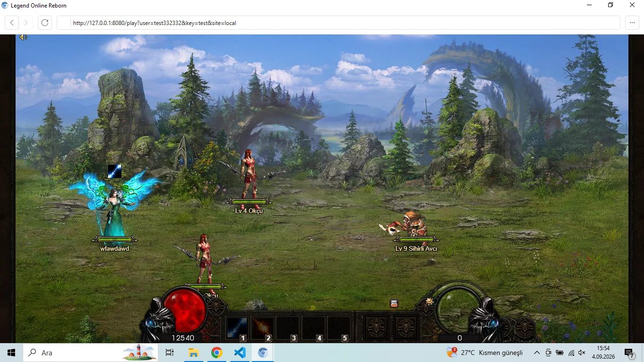Cast the blue lightning skill in slot 1
The image size is (644, 362).
point(237,328)
